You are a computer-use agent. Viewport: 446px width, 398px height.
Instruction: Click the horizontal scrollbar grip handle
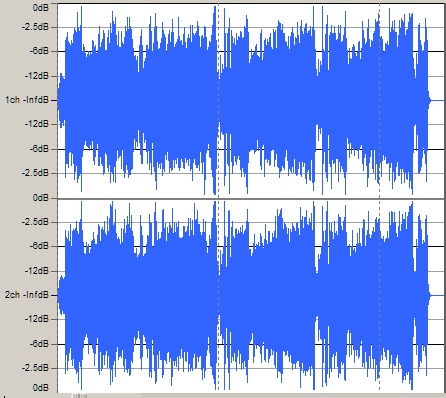click(79, 396)
